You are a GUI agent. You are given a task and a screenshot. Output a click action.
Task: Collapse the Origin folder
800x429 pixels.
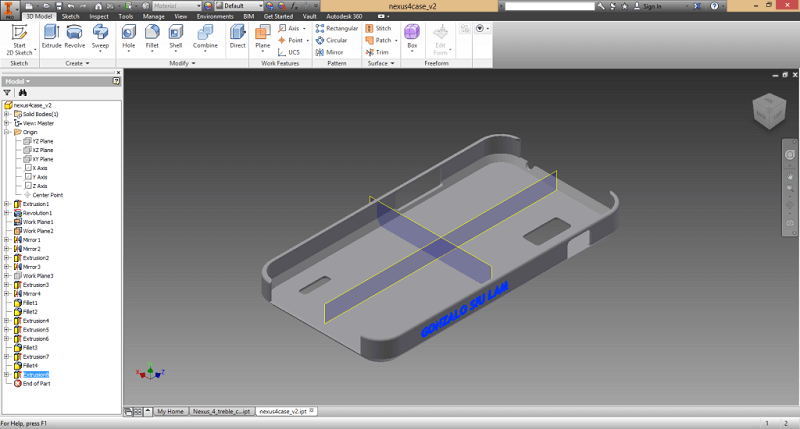tap(7, 132)
